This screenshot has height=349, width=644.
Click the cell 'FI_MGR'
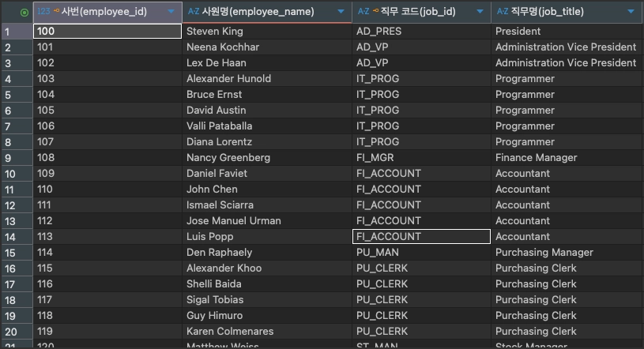(421, 158)
